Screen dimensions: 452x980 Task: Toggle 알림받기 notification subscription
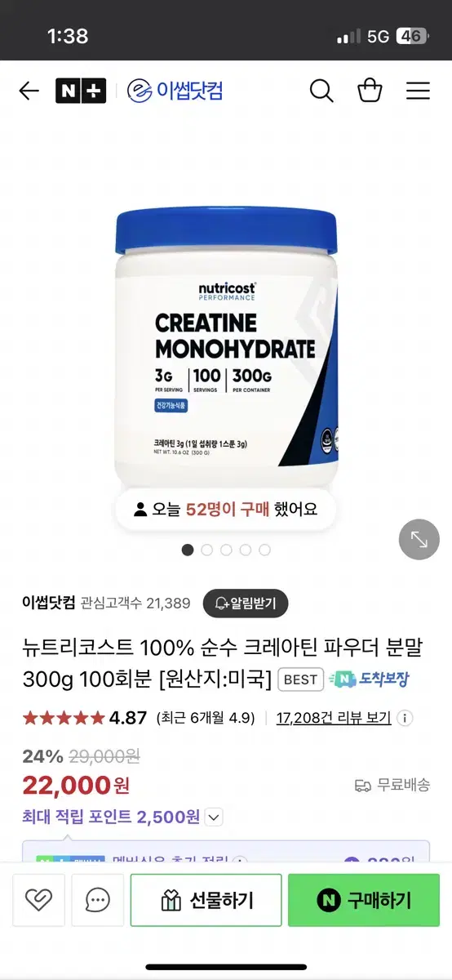[x=246, y=604]
